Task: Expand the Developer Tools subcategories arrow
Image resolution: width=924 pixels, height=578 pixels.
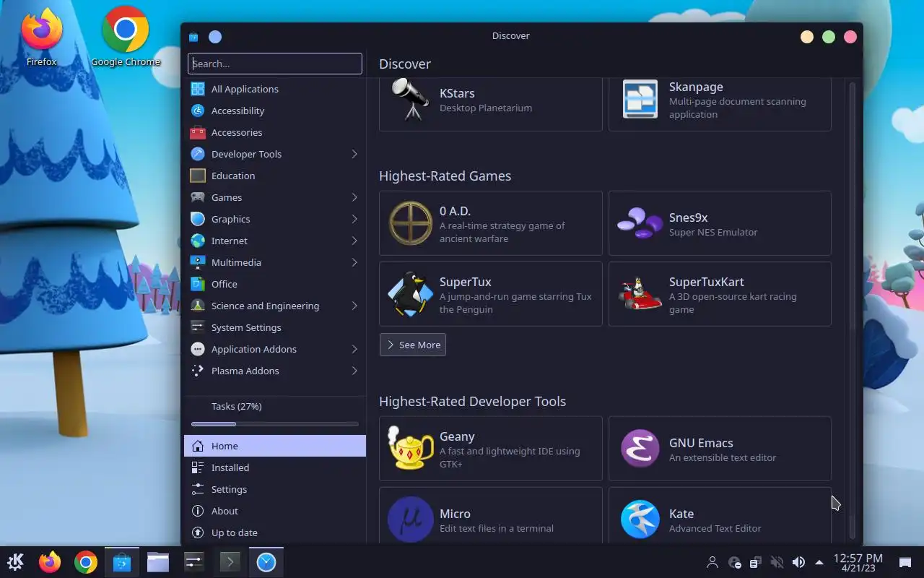Action: click(x=354, y=154)
